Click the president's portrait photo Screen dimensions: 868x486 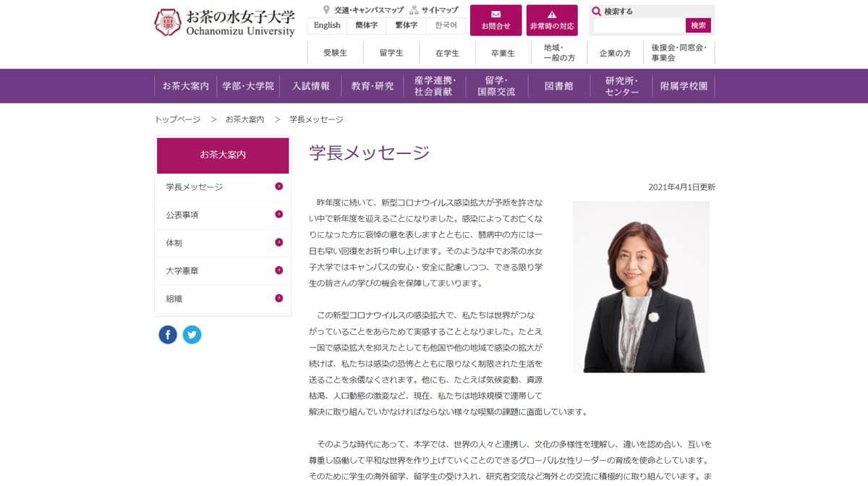click(640, 287)
